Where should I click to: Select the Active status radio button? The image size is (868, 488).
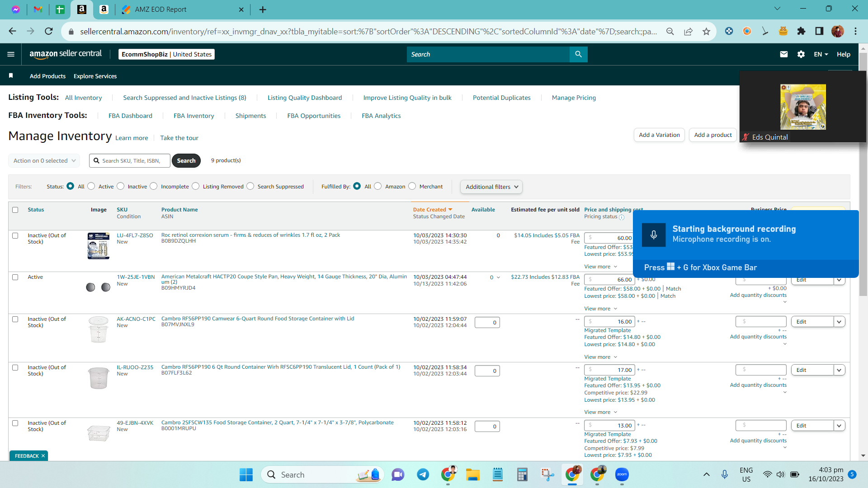pyautogui.click(x=91, y=186)
